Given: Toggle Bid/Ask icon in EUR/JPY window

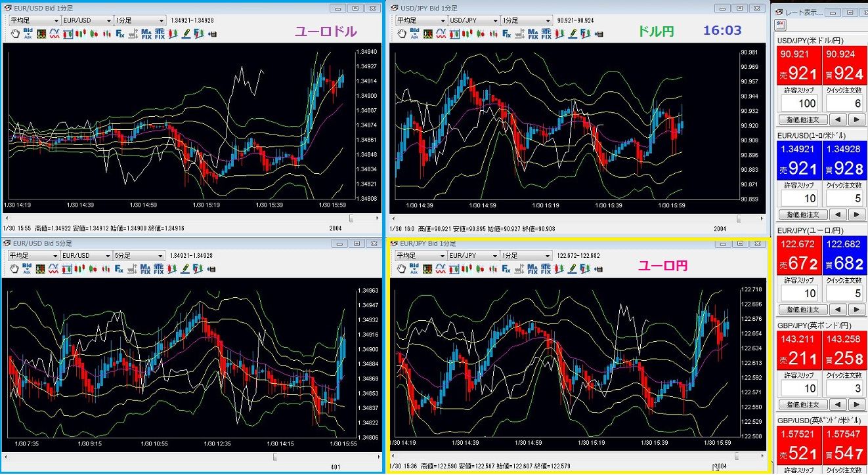Looking at the screenshot, I should pos(414,268).
